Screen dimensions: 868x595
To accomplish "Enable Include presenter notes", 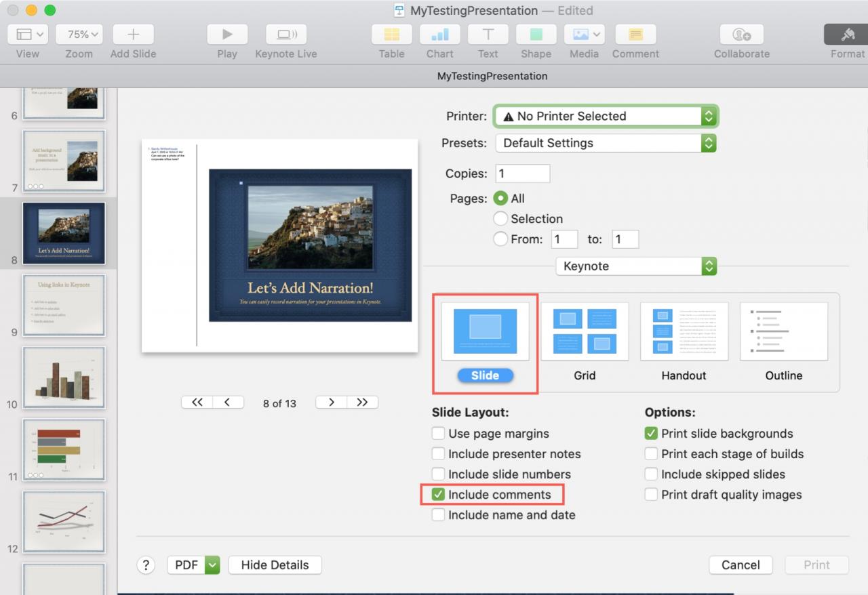I will click(x=438, y=454).
